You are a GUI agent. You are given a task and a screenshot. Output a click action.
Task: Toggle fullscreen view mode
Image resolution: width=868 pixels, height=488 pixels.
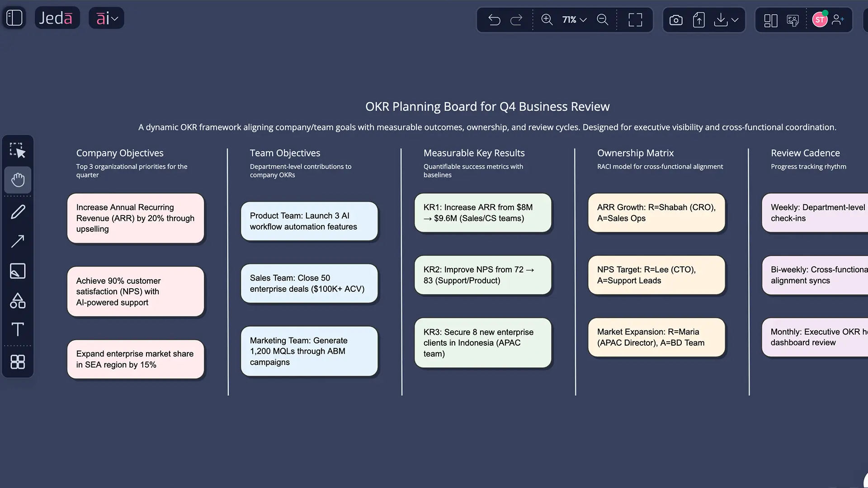[x=635, y=20]
